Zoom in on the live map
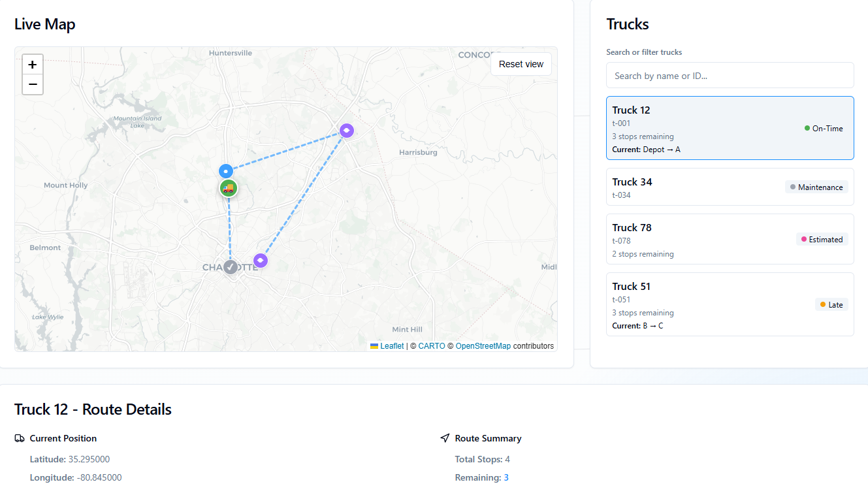 tap(33, 65)
